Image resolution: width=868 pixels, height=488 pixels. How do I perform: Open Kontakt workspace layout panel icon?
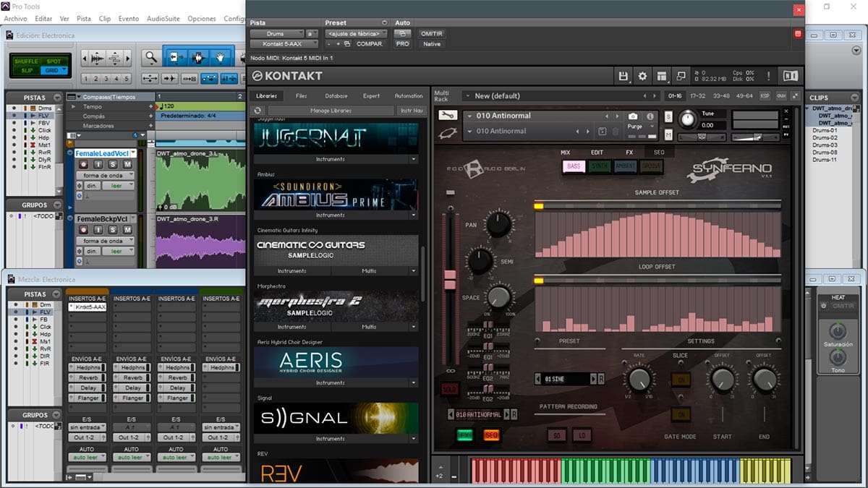click(x=662, y=76)
